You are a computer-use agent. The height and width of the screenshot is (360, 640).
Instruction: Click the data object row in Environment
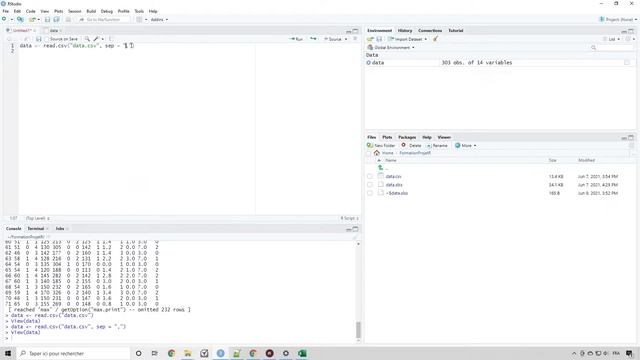500,62
